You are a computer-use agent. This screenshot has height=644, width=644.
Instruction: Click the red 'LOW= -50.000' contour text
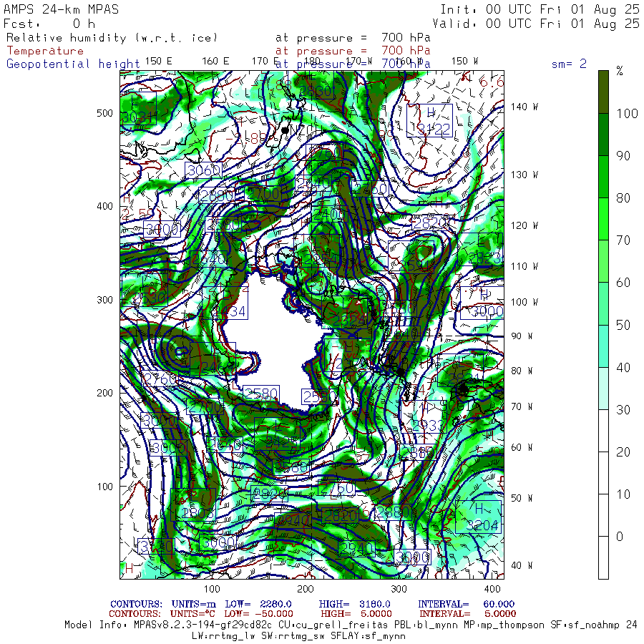259,614
